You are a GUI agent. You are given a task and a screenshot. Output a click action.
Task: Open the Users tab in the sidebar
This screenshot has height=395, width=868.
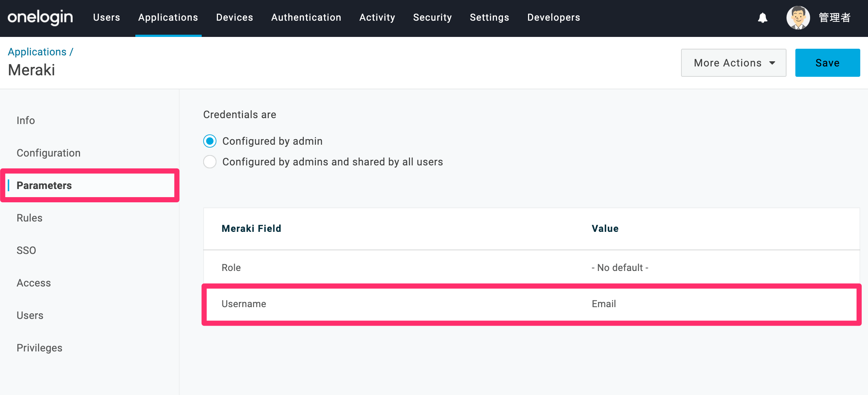[x=30, y=315]
